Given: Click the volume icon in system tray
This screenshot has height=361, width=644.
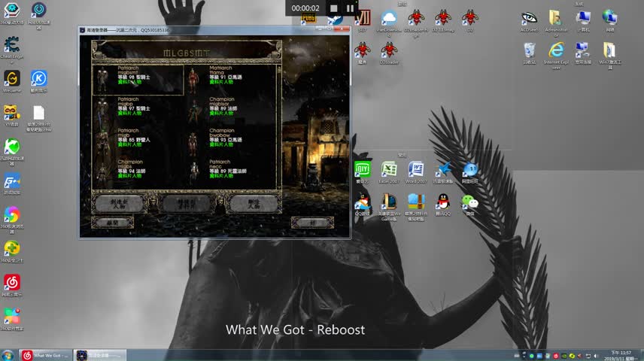Looking at the screenshot, I should 596,356.
